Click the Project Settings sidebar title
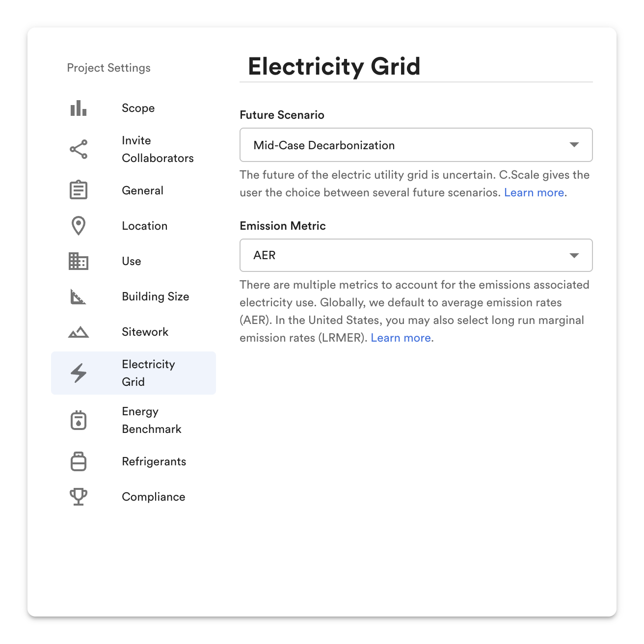 (109, 68)
